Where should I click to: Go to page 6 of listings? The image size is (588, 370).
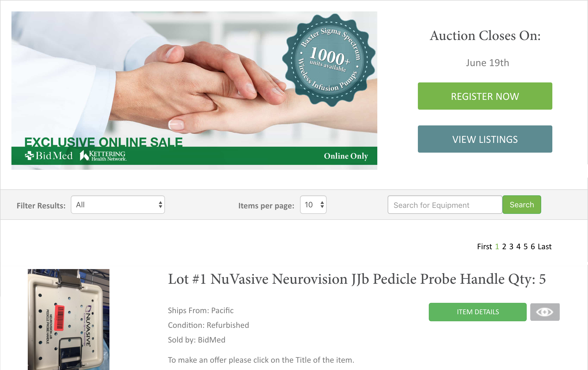[x=533, y=246]
